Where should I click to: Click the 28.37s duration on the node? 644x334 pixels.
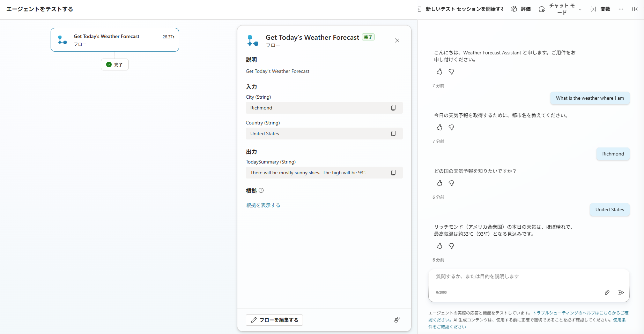tap(168, 37)
